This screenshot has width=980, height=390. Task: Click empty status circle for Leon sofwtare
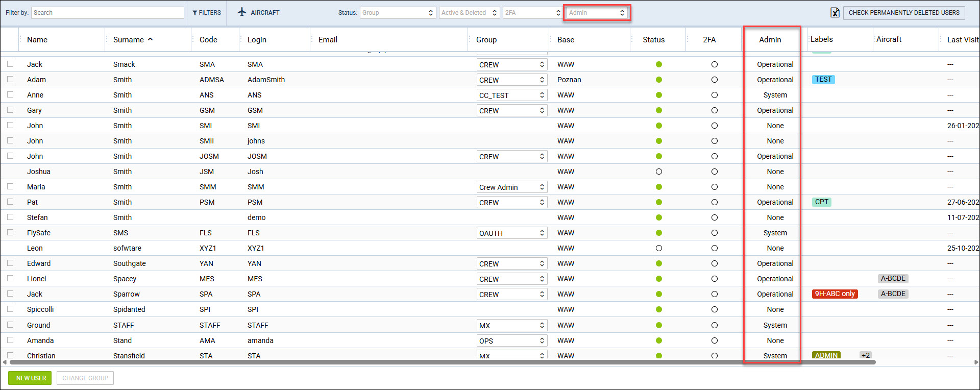pyautogui.click(x=659, y=248)
